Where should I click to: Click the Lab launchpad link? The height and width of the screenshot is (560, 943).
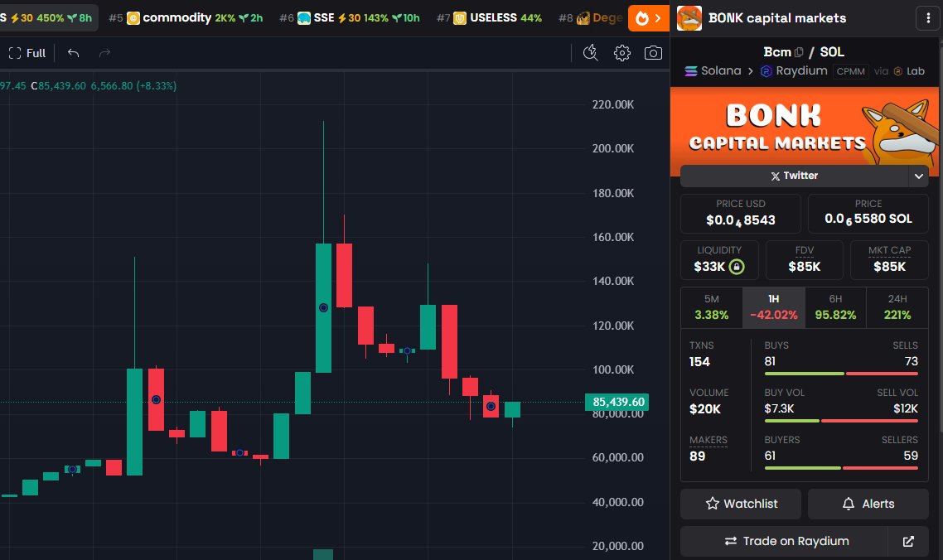point(909,71)
